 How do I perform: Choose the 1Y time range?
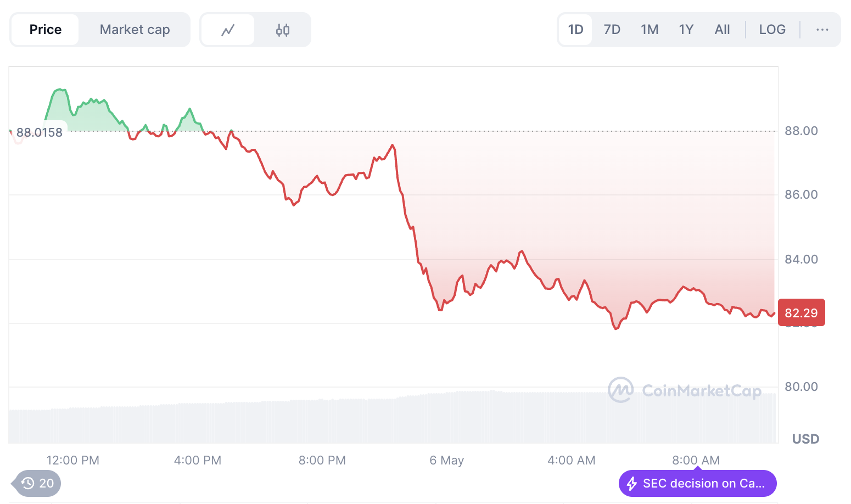click(686, 30)
